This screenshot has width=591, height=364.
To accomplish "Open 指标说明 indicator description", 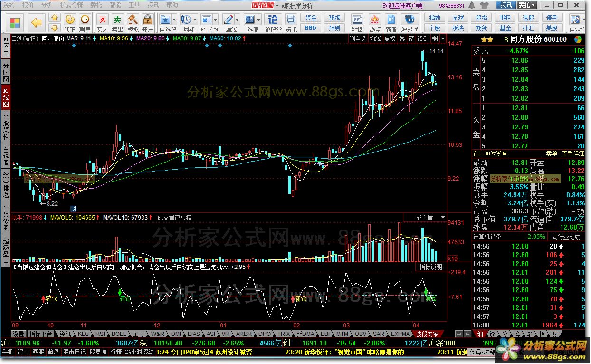I will (x=431, y=267).
